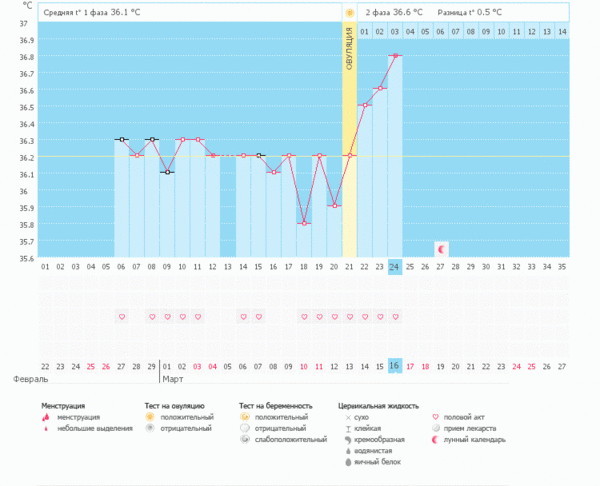Click cycle day 35 on the bottom axis
Image resolution: width=600 pixels, height=486 pixels.
(x=562, y=267)
